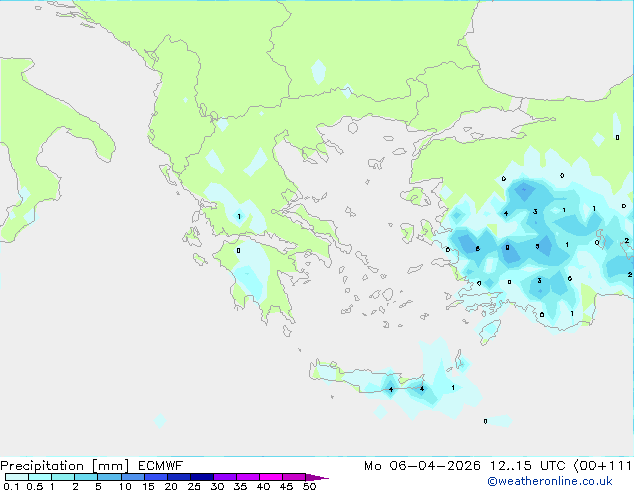634x490 pixels.
Task: Click the '1' value over central Greece
Action: pyautogui.click(x=239, y=217)
